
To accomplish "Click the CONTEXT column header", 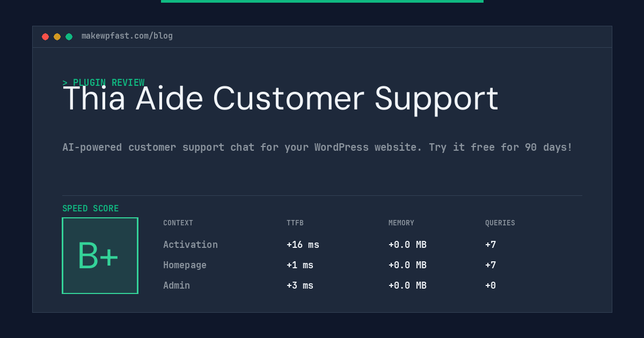I will (178, 223).
